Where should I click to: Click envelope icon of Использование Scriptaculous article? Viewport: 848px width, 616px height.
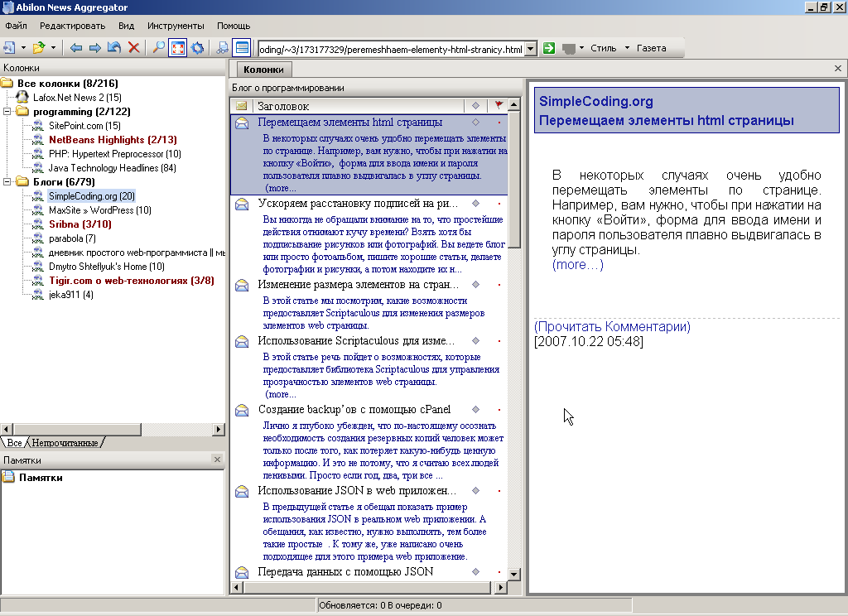tap(242, 341)
